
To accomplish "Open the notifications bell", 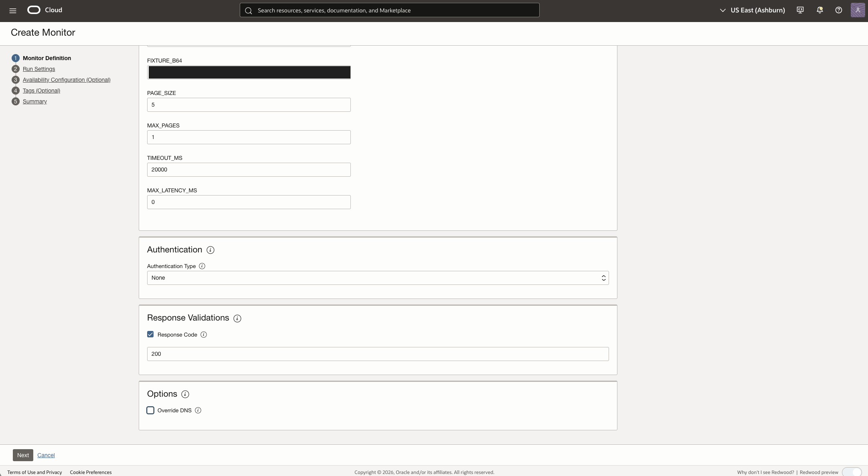I will (x=819, y=10).
